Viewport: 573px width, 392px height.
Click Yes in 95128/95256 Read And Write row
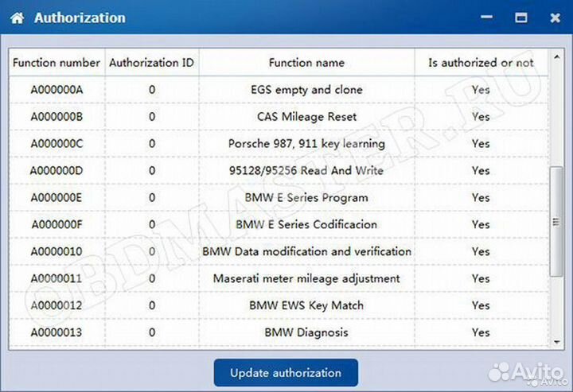tap(481, 171)
